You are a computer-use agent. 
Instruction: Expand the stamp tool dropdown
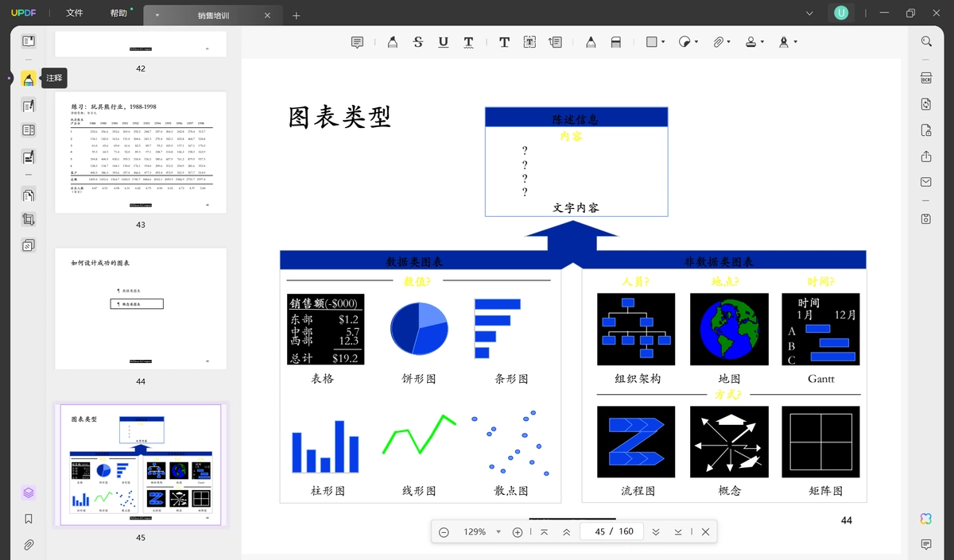click(x=762, y=42)
